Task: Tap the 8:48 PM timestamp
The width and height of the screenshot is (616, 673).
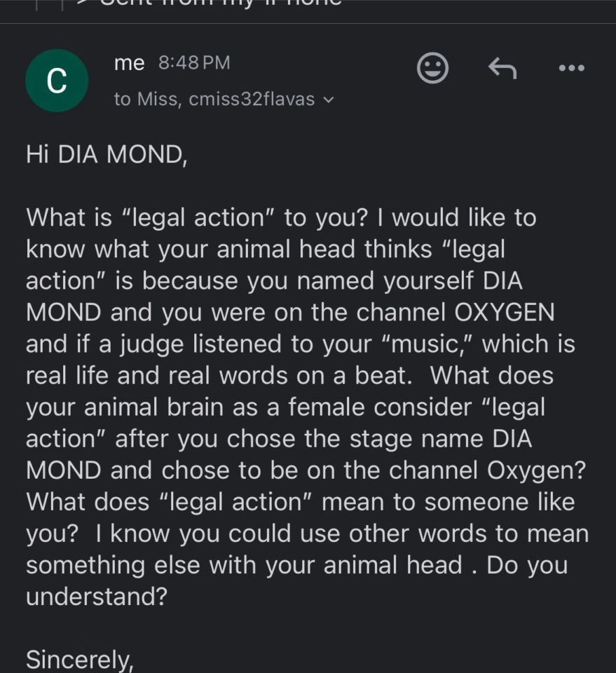Action: (x=194, y=62)
